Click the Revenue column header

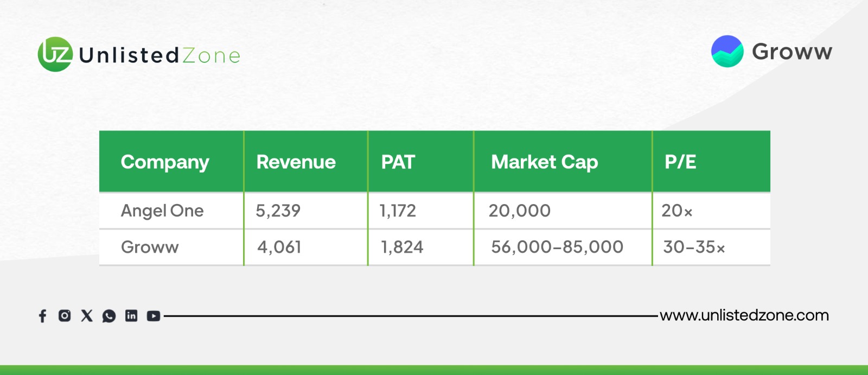coord(296,162)
